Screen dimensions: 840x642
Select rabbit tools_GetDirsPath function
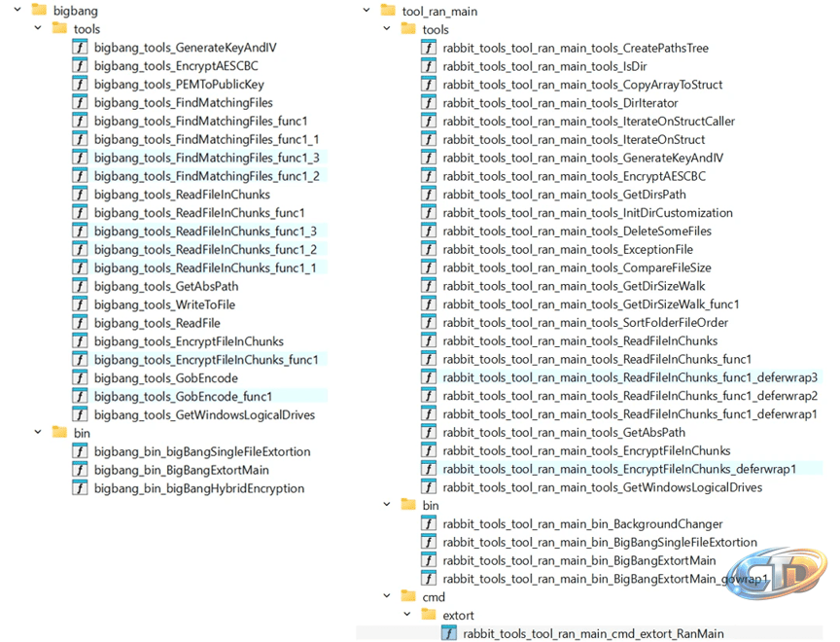pyautogui.click(x=564, y=194)
